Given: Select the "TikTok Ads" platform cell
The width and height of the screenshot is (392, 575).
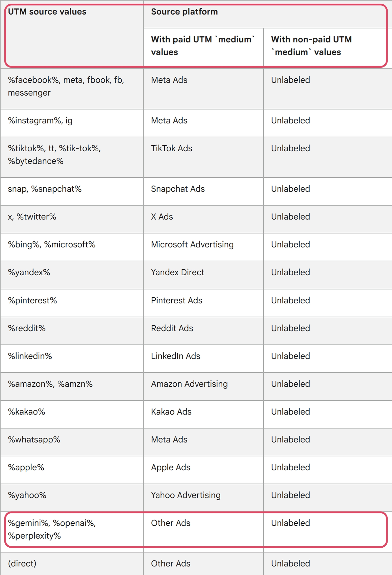Looking at the screenshot, I should 203,157.
